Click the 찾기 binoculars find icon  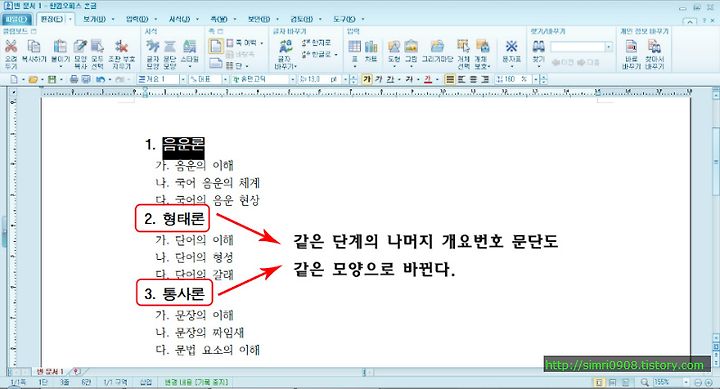click(539, 46)
